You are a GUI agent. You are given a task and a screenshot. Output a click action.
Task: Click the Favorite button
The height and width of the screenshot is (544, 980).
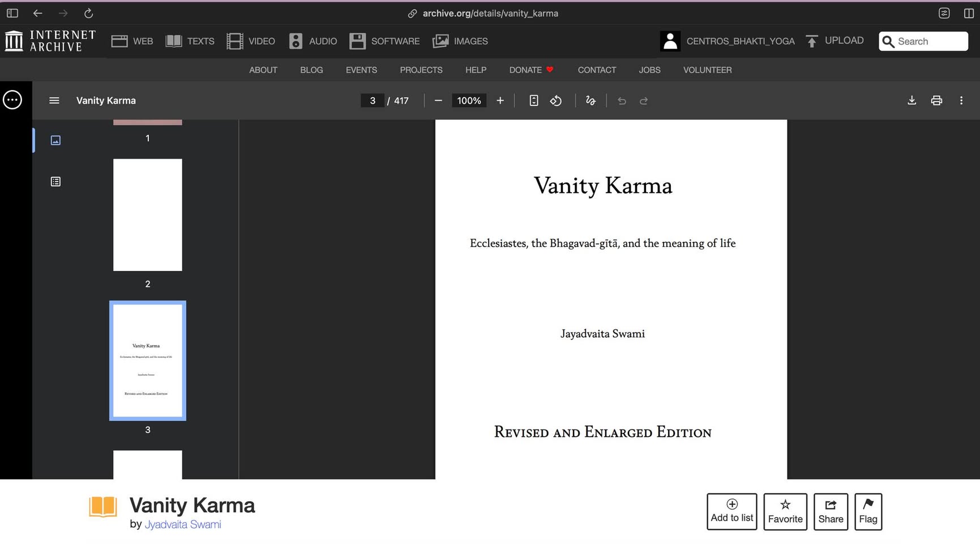pyautogui.click(x=785, y=511)
